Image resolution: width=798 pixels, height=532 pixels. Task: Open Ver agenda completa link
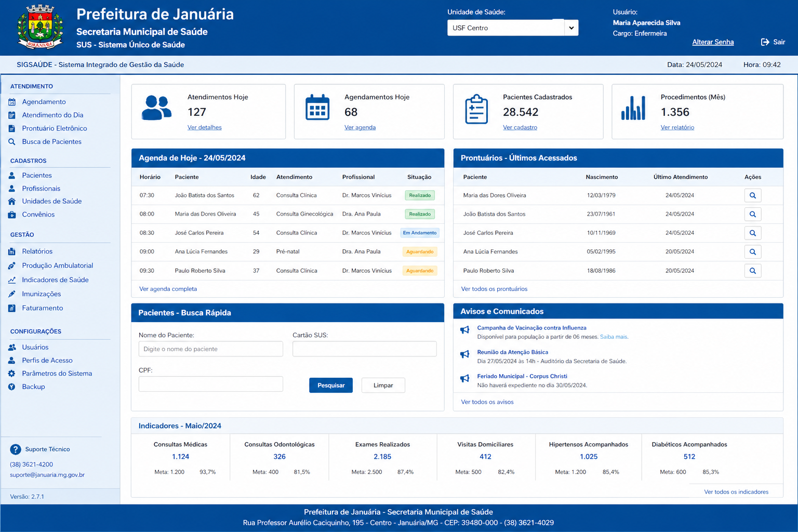[x=168, y=289]
